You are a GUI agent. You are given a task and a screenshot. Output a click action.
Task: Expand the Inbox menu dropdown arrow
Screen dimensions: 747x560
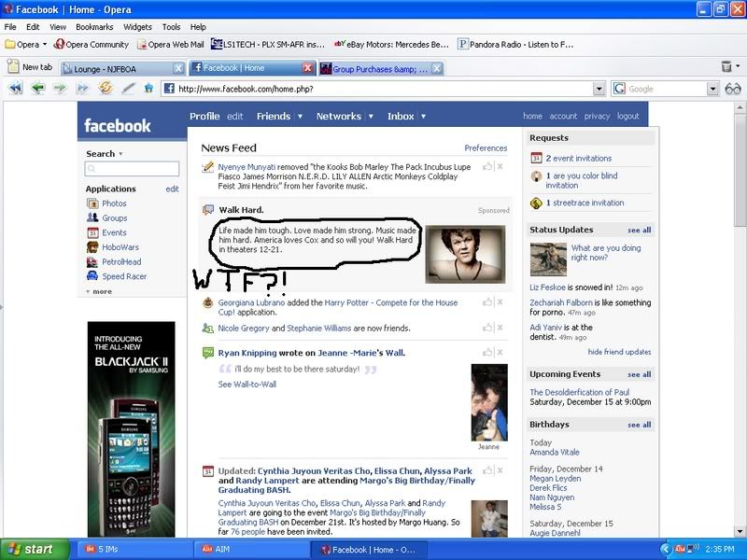tap(423, 116)
